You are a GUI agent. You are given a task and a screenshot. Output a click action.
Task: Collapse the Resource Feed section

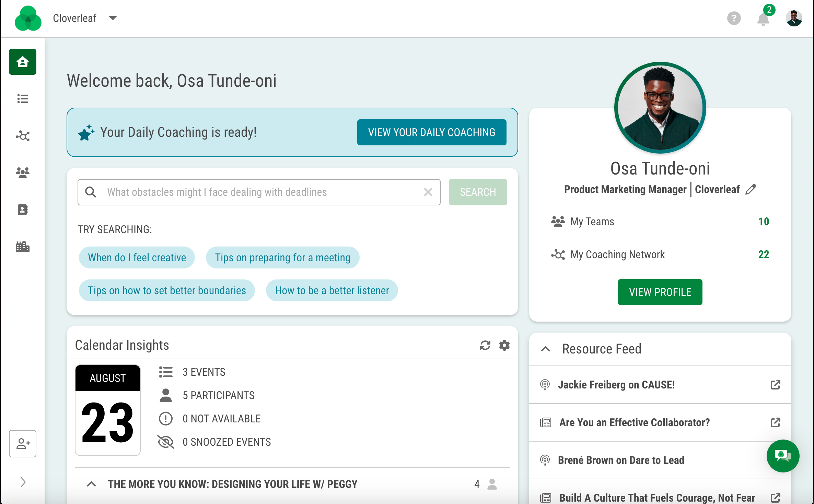click(x=546, y=349)
